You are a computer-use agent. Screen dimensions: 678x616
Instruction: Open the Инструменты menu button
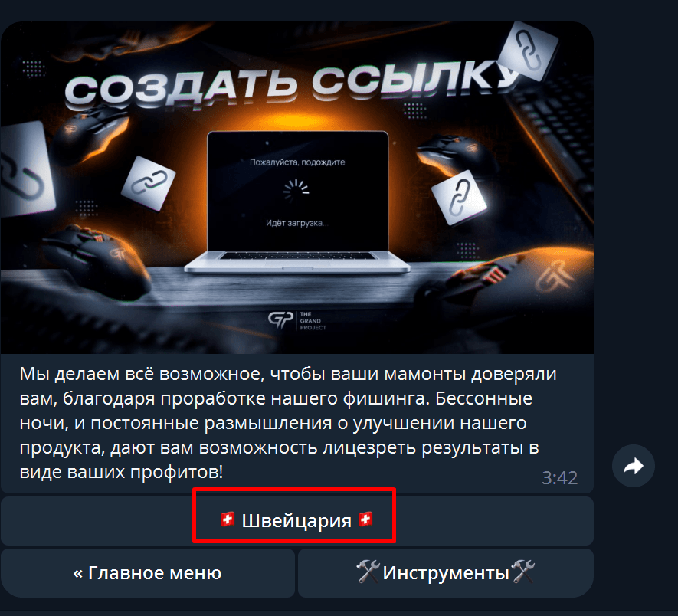pos(446,573)
